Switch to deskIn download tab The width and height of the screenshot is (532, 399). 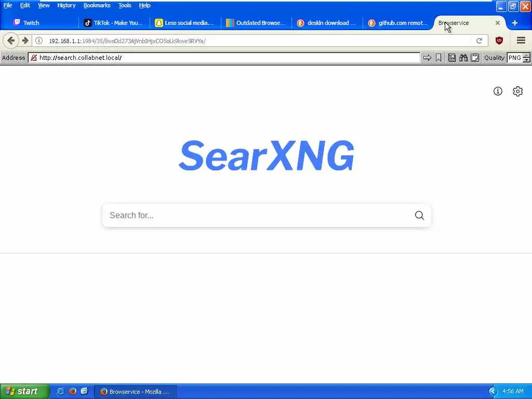click(328, 23)
